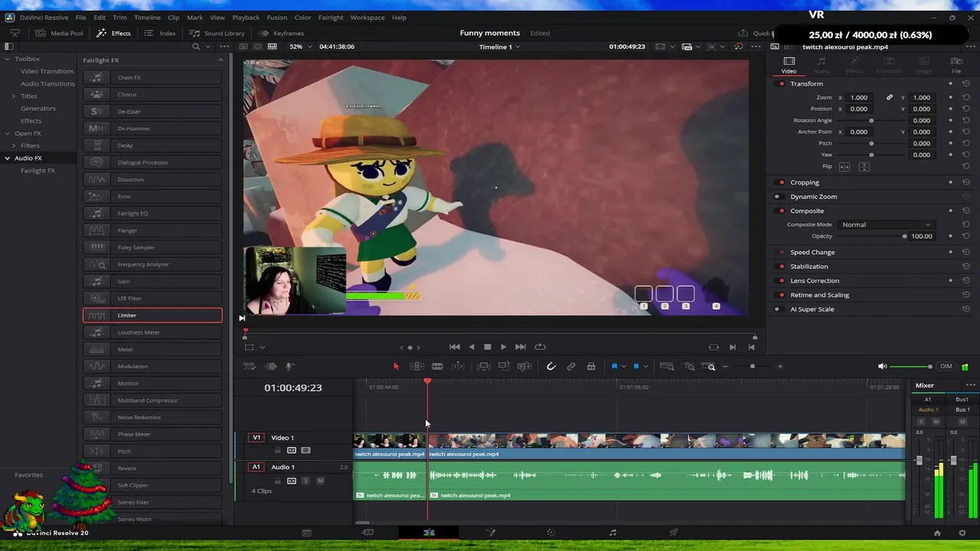Toggle timeline snapping magnet icon
Image resolution: width=980 pixels, height=551 pixels.
click(x=550, y=367)
